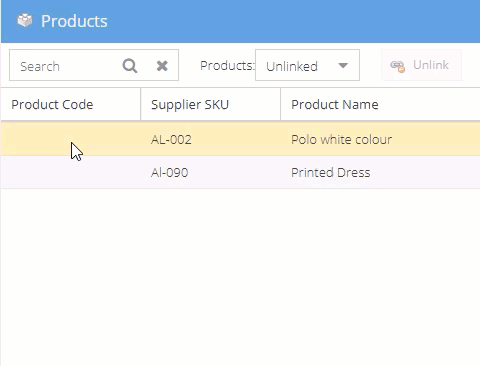Click the Printed Dress product name
The height and width of the screenshot is (366, 480).
point(330,172)
